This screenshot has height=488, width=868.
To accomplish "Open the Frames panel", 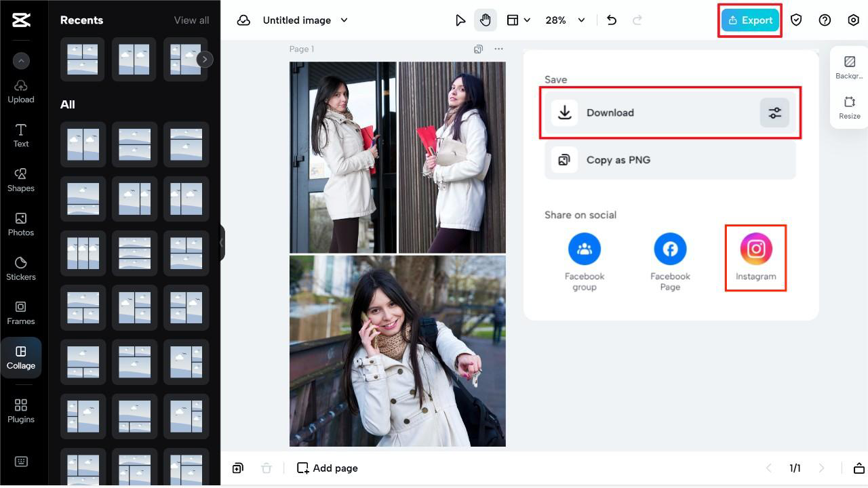I will tap(20, 312).
